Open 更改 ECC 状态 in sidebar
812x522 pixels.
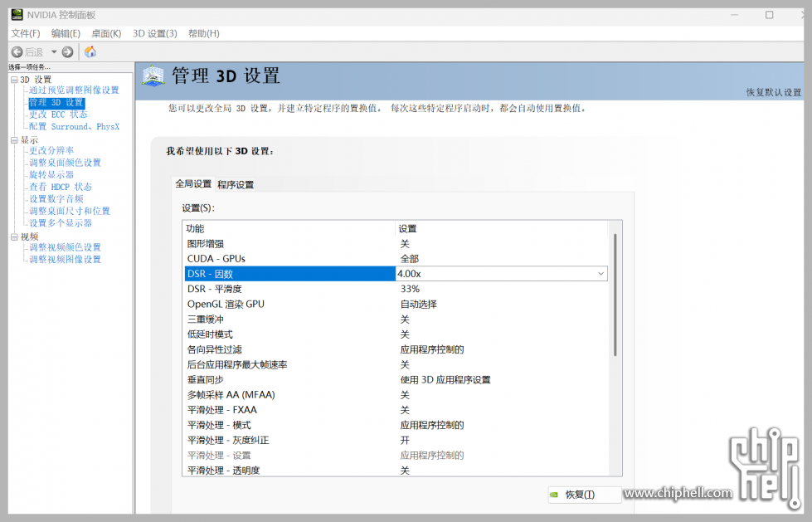pos(58,115)
